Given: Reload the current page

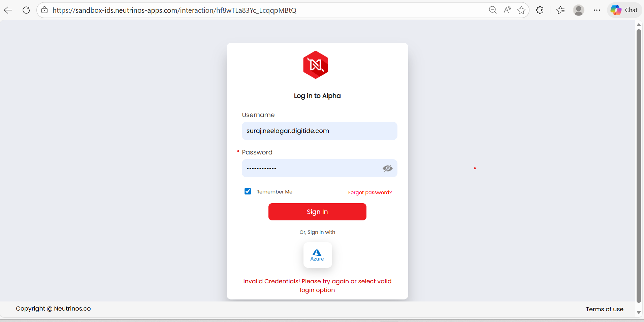Looking at the screenshot, I should pos(26,10).
